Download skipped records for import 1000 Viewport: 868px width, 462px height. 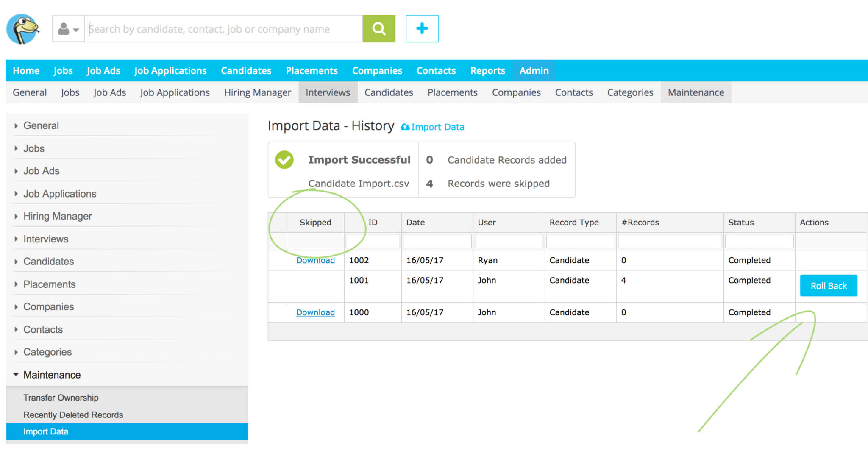coord(315,312)
